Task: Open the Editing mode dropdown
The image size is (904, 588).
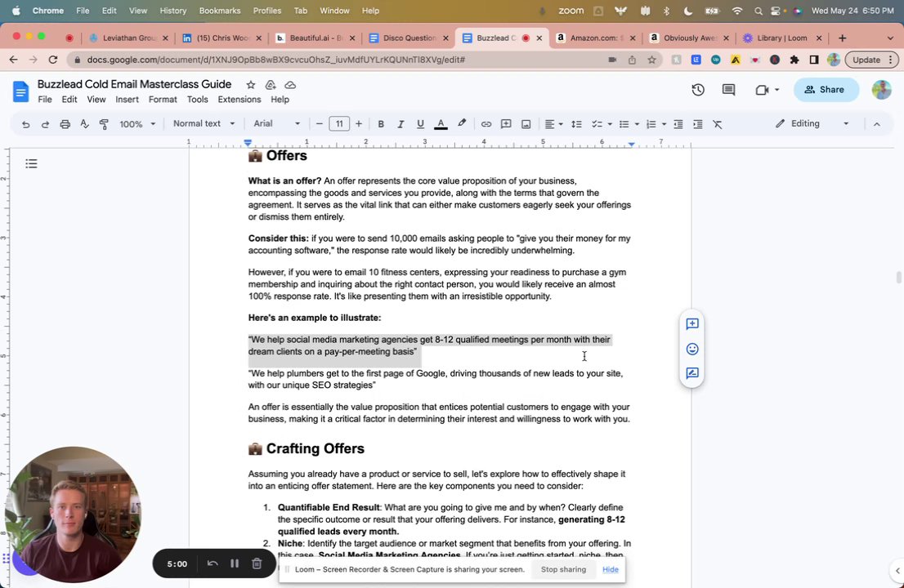Action: 812,123
